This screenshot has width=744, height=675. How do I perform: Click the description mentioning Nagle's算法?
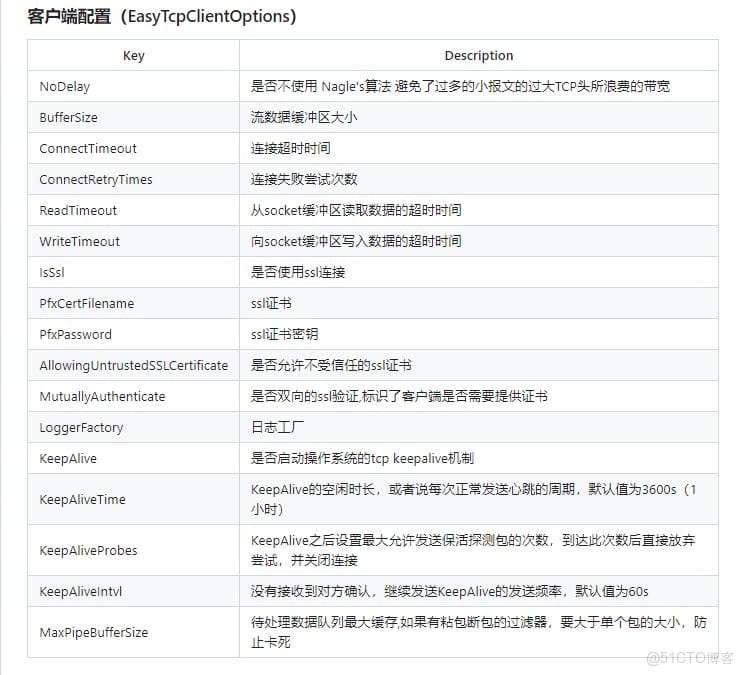click(x=460, y=86)
